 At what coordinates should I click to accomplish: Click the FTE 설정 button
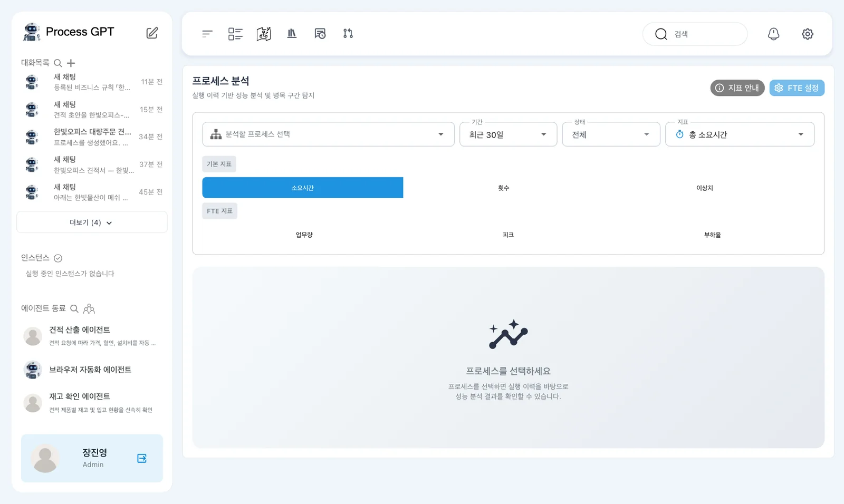(x=797, y=88)
